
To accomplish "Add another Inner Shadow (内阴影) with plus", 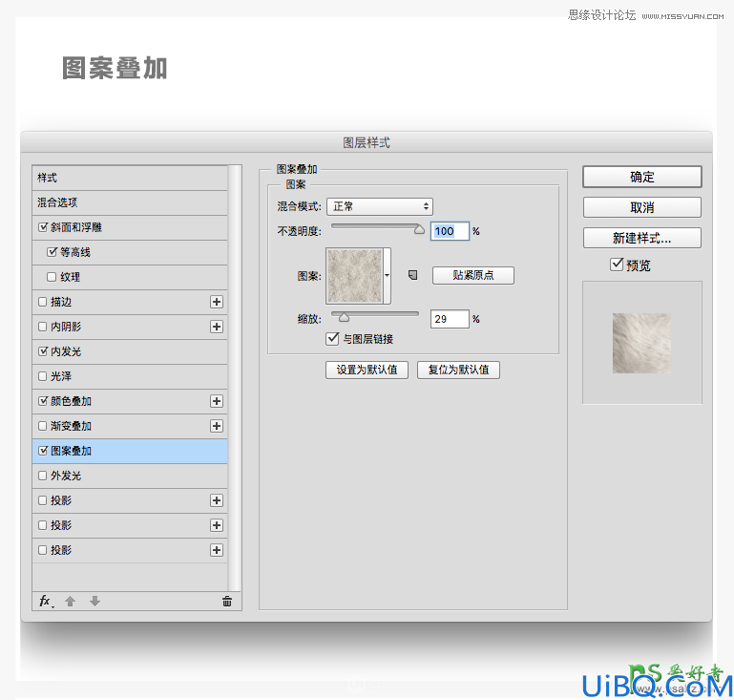I will click(217, 327).
